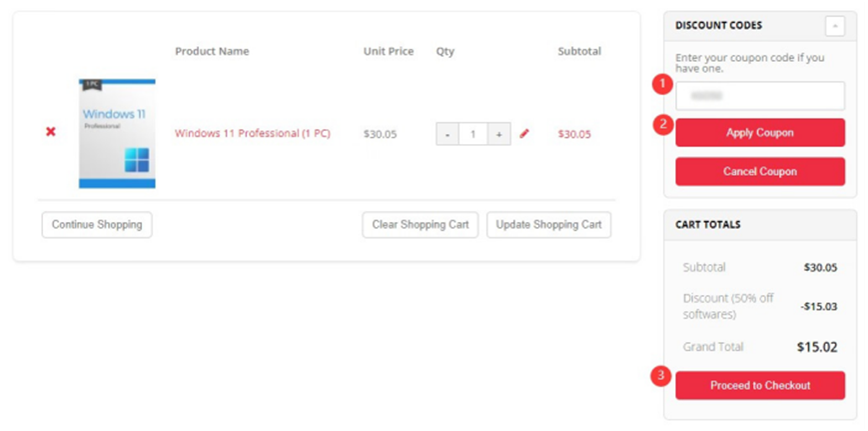The height and width of the screenshot is (431, 868).
Task: Open Windows 11 Professional product link
Action: click(253, 134)
